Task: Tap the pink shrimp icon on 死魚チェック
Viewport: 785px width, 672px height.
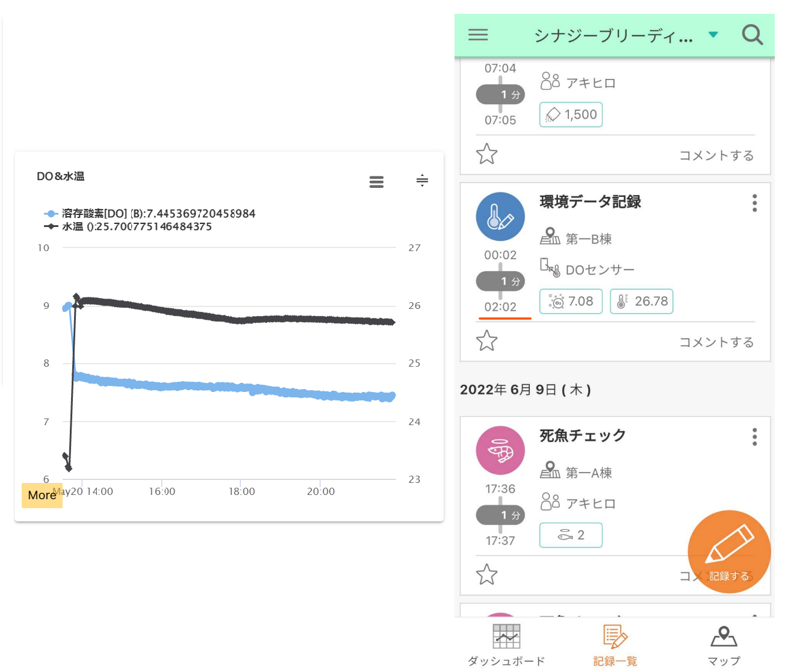Action: pos(500,450)
